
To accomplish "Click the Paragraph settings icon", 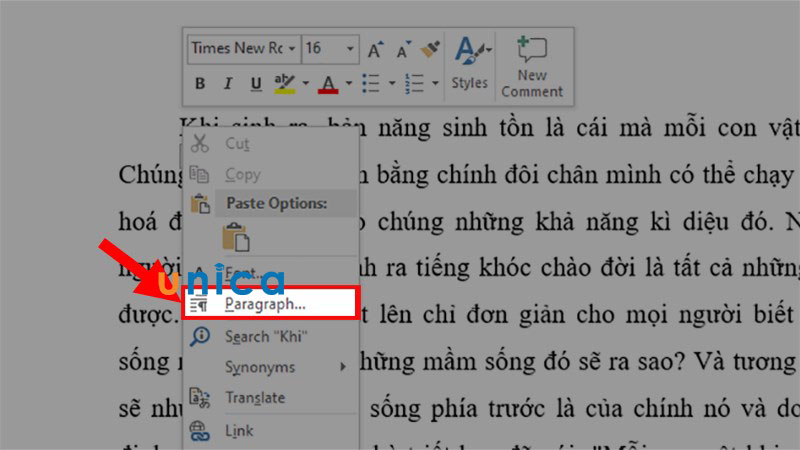I will pyautogui.click(x=199, y=305).
